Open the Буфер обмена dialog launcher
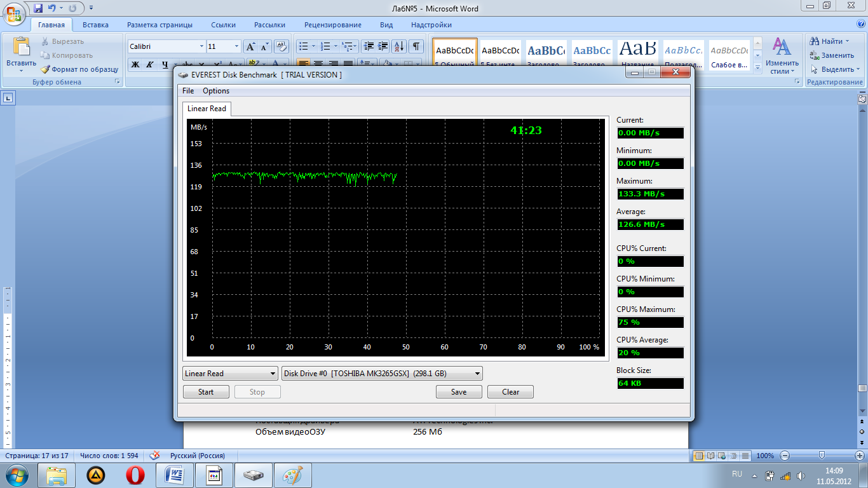The height and width of the screenshot is (488, 868). click(x=117, y=82)
